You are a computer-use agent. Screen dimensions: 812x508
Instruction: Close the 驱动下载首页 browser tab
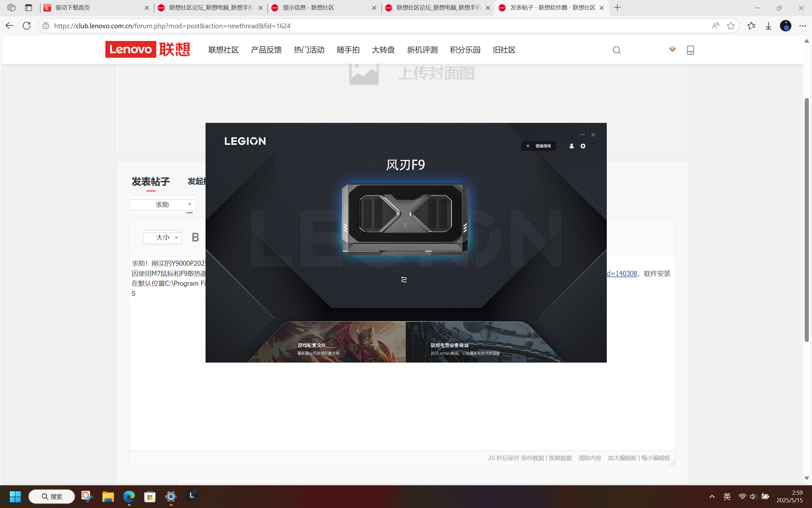[x=147, y=8]
